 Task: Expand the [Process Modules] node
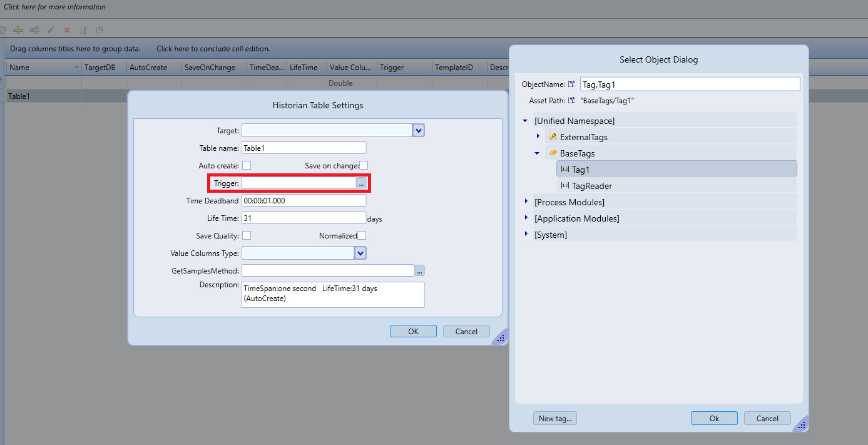(526, 202)
